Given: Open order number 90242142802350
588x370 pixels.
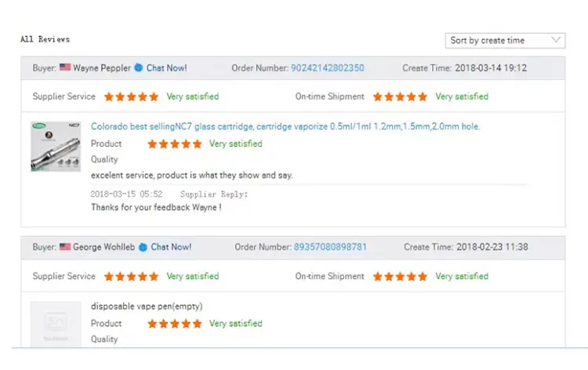Looking at the screenshot, I should [x=327, y=68].
